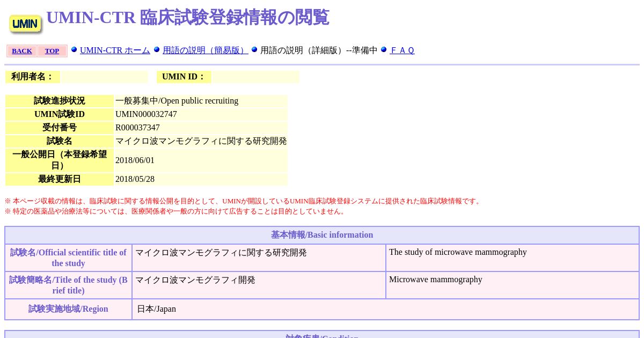Select release date 2018/06/01
The image size is (644, 338).
pos(135,160)
